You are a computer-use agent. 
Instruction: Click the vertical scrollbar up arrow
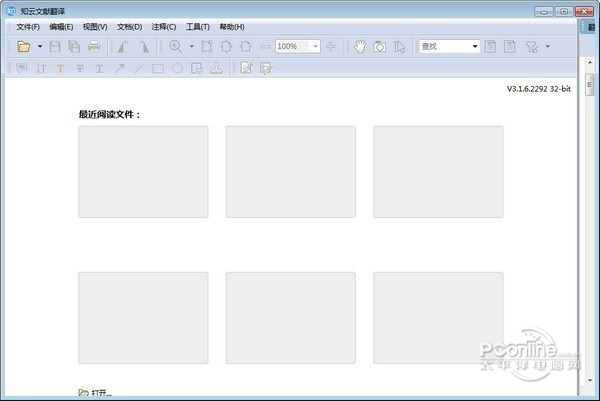tap(590, 62)
